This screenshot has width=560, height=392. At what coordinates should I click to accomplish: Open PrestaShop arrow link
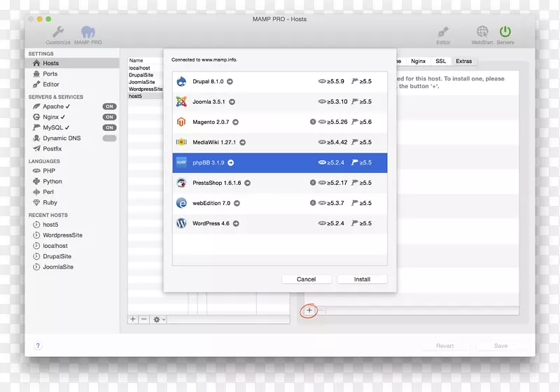click(x=248, y=183)
